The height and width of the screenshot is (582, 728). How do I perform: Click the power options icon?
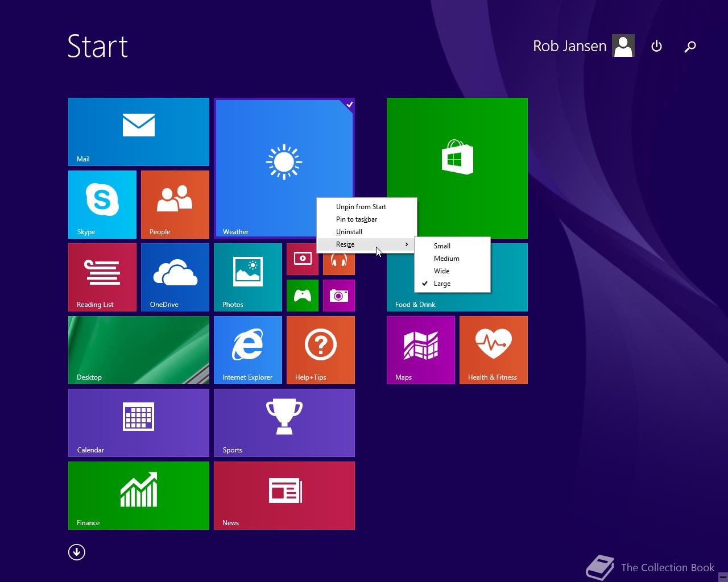pos(656,46)
